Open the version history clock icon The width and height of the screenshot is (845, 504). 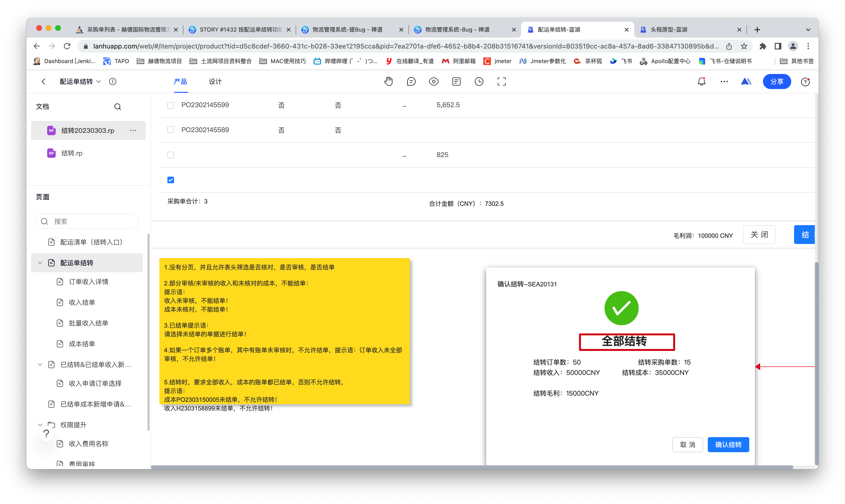click(x=479, y=81)
